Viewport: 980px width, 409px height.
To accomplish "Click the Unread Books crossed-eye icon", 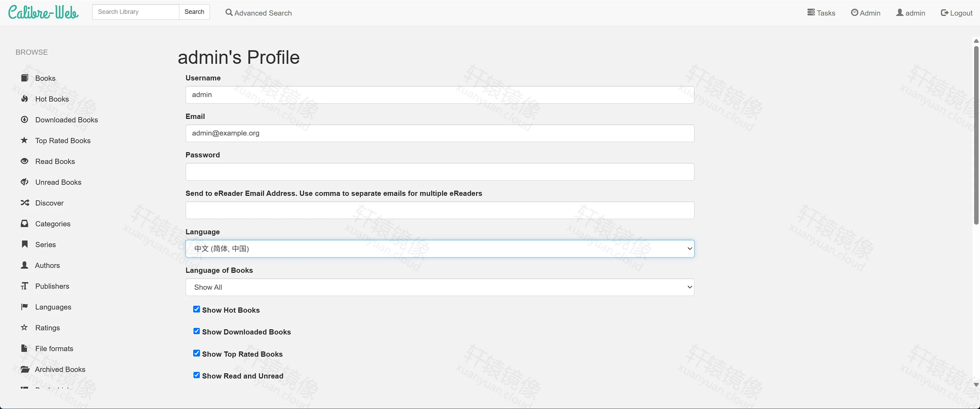I will [x=25, y=182].
